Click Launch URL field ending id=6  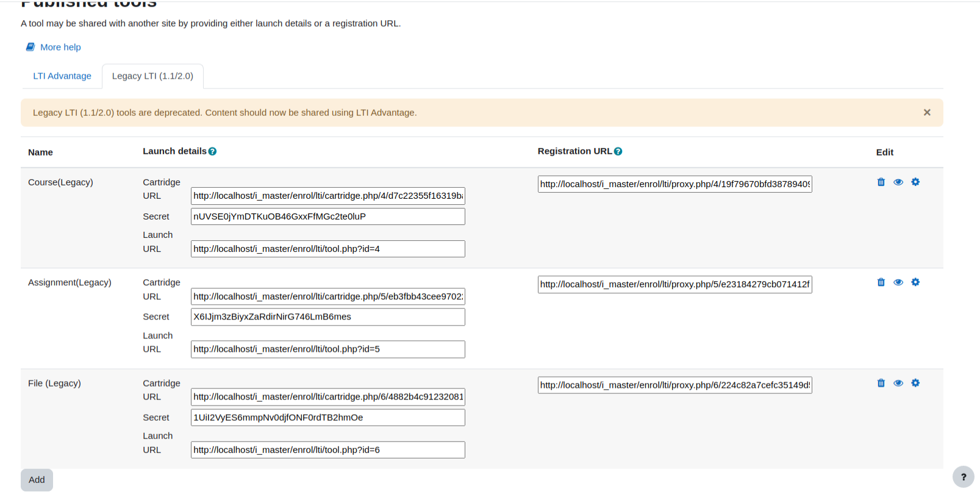(x=328, y=450)
